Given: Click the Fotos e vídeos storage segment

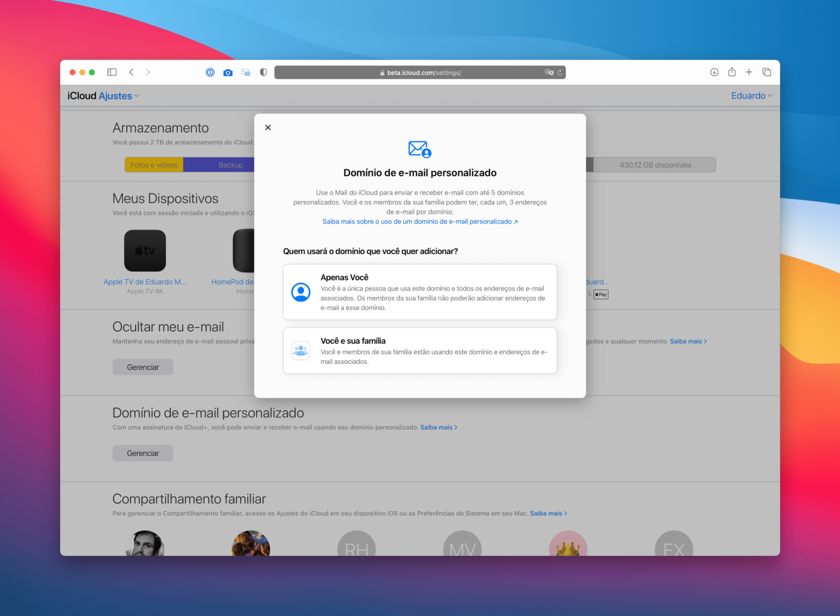Looking at the screenshot, I should [154, 165].
